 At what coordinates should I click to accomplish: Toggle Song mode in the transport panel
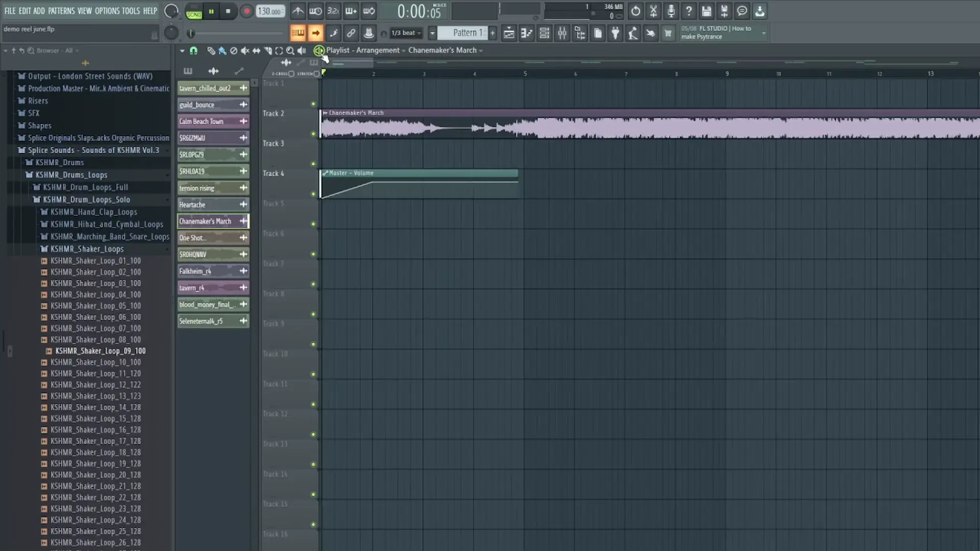(194, 14)
